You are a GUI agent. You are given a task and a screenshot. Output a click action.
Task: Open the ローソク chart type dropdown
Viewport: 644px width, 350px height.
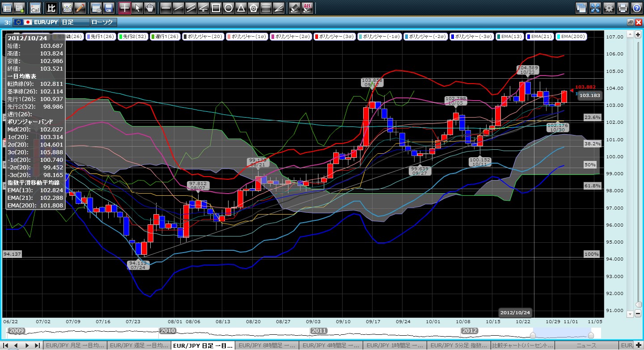[x=103, y=22]
